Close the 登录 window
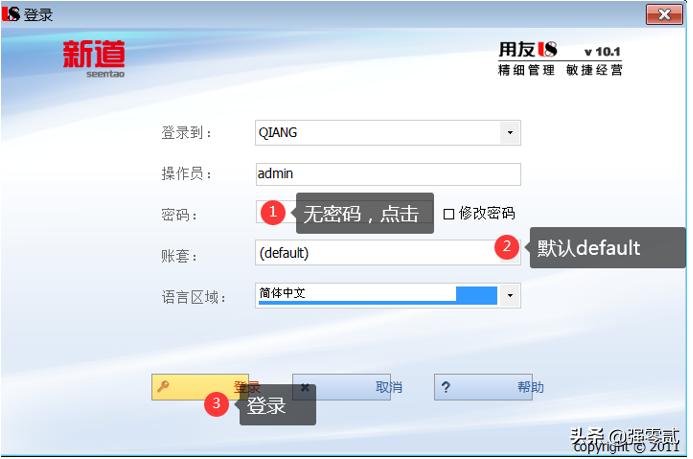This screenshot has height=459, width=693. tap(664, 15)
